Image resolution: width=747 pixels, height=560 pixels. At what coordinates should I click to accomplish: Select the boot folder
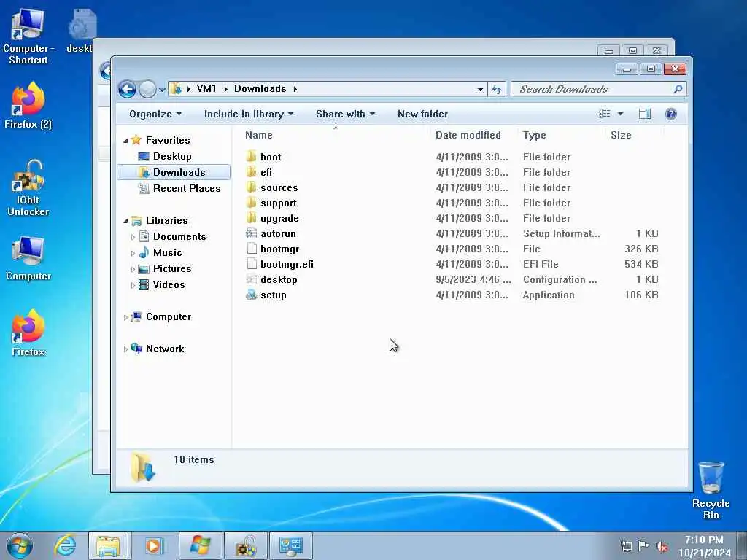tap(271, 157)
